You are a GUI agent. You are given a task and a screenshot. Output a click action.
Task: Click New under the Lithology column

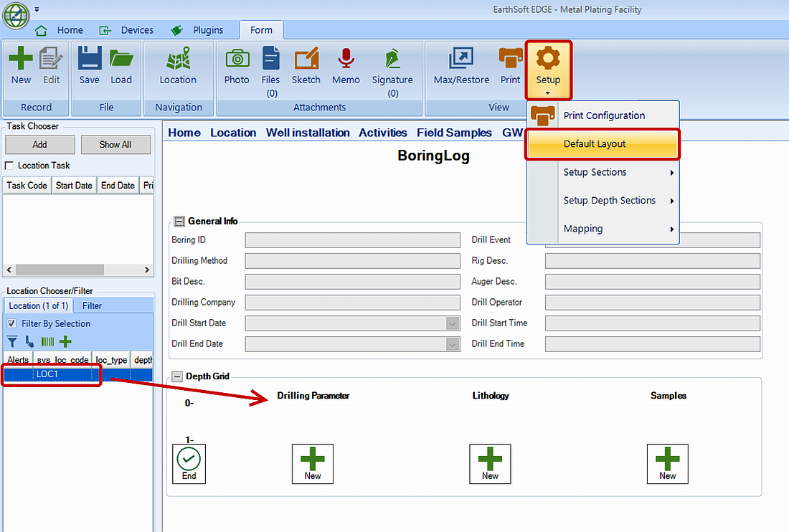(x=490, y=463)
